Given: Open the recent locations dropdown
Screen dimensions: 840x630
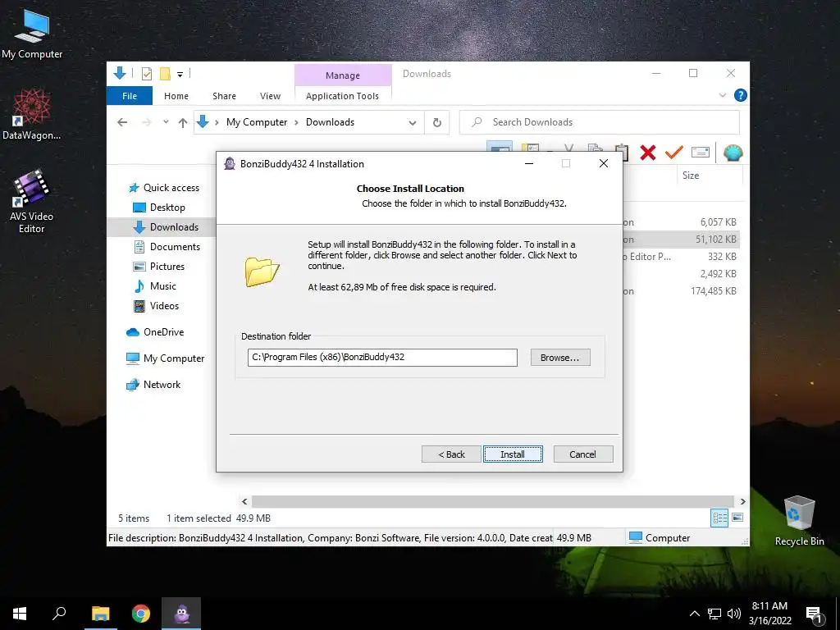Looking at the screenshot, I should pyautogui.click(x=166, y=122).
